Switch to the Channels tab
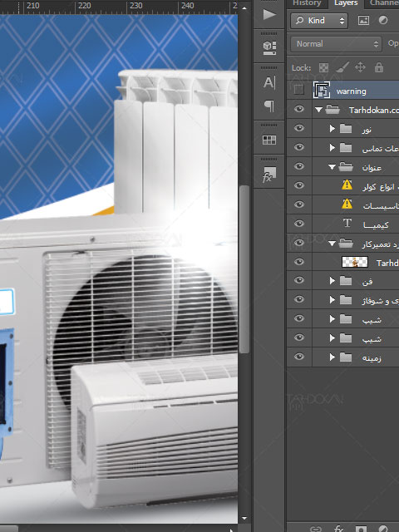The width and height of the screenshot is (399, 532). pyautogui.click(x=382, y=3)
